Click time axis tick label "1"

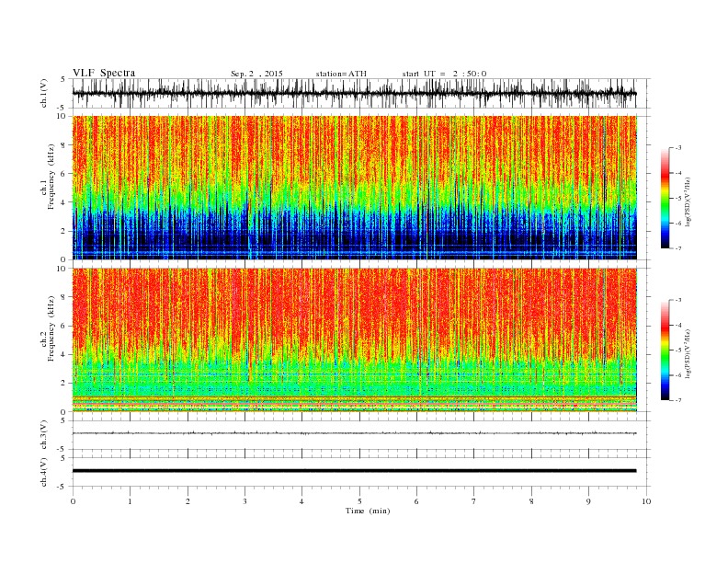(x=131, y=501)
